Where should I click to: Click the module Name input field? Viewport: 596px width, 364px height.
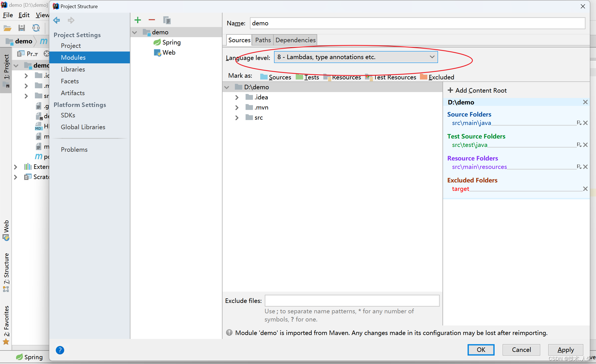click(x=417, y=23)
